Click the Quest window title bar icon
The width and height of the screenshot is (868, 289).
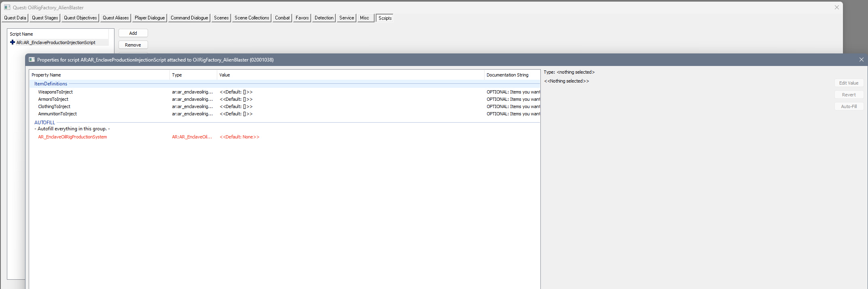[7, 7]
